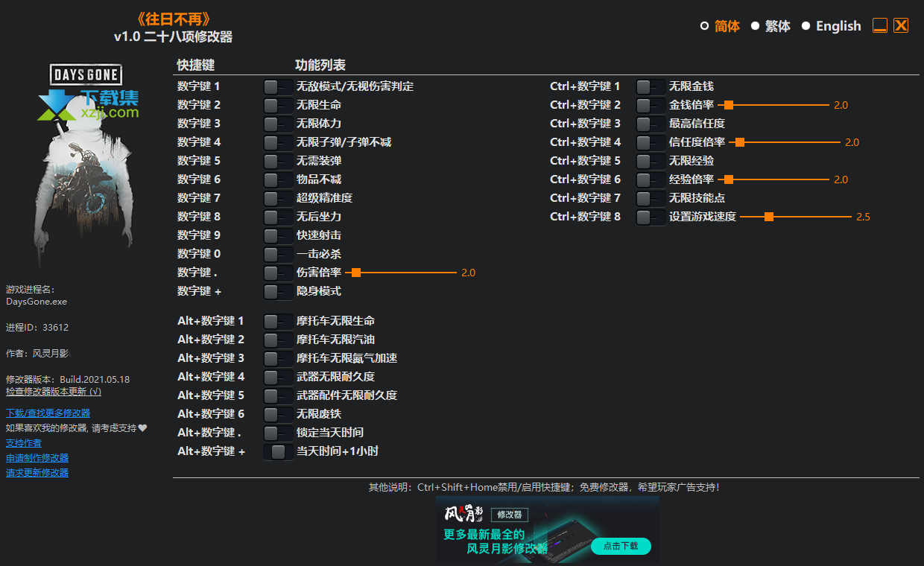Screen dimensions: 924x566
Task: Toggle 信任度倍率 switch
Action: (651, 142)
